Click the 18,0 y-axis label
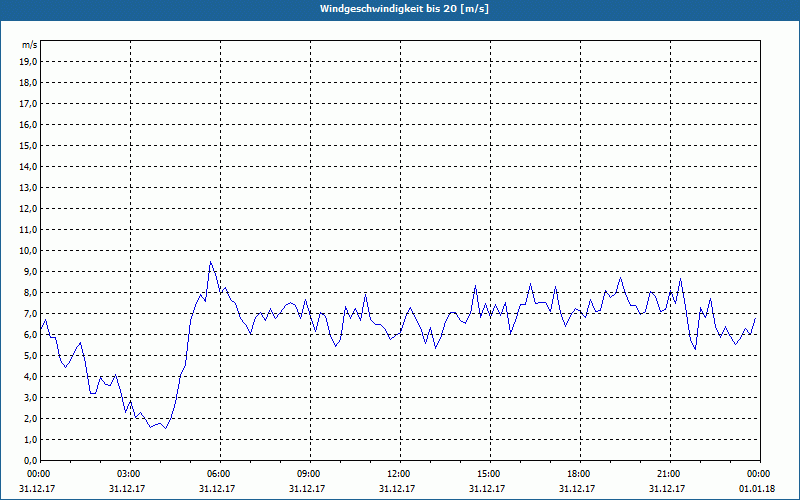The width and height of the screenshot is (800, 500). 28,83
